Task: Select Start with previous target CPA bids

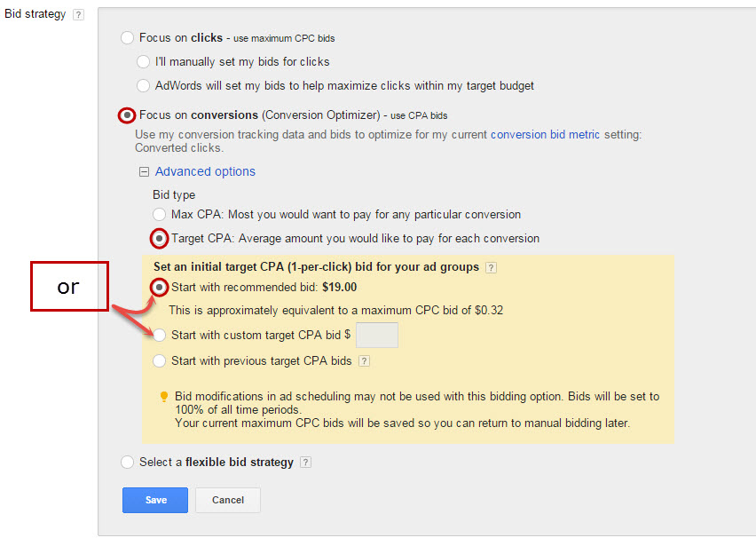Action: (x=160, y=360)
